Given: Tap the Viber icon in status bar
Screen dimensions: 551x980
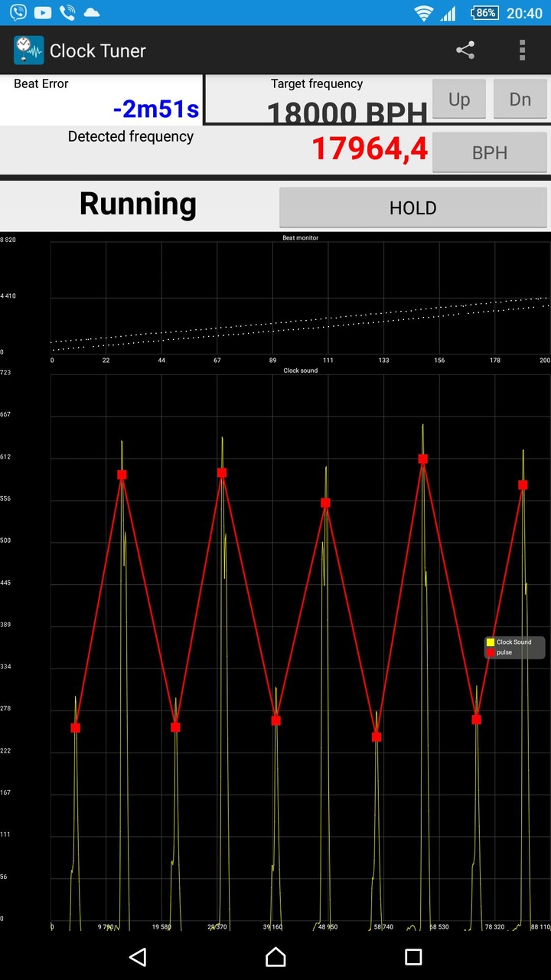Looking at the screenshot, I should pos(18,12).
